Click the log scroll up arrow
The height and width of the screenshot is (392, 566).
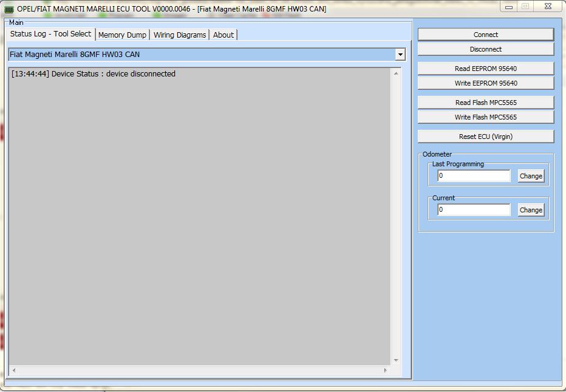pos(396,73)
